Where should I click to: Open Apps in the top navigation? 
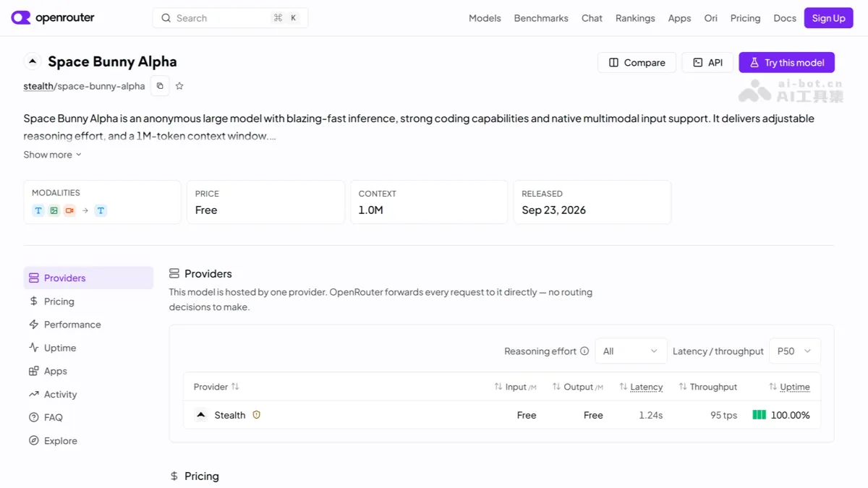click(x=679, y=18)
